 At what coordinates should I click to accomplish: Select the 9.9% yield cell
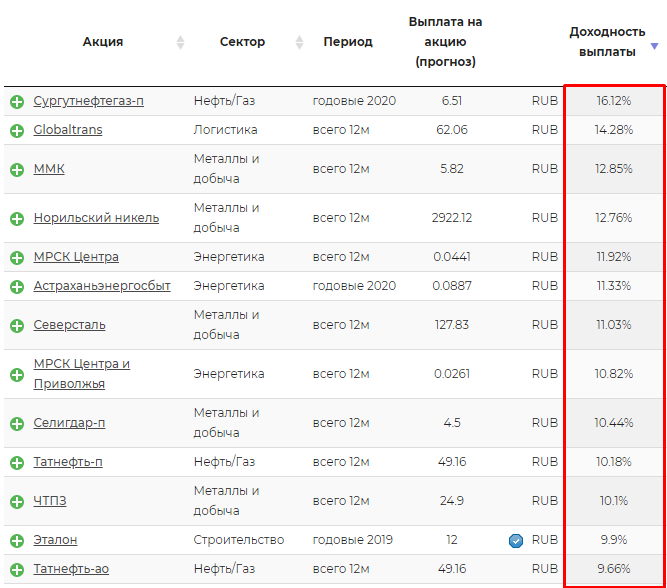(614, 540)
